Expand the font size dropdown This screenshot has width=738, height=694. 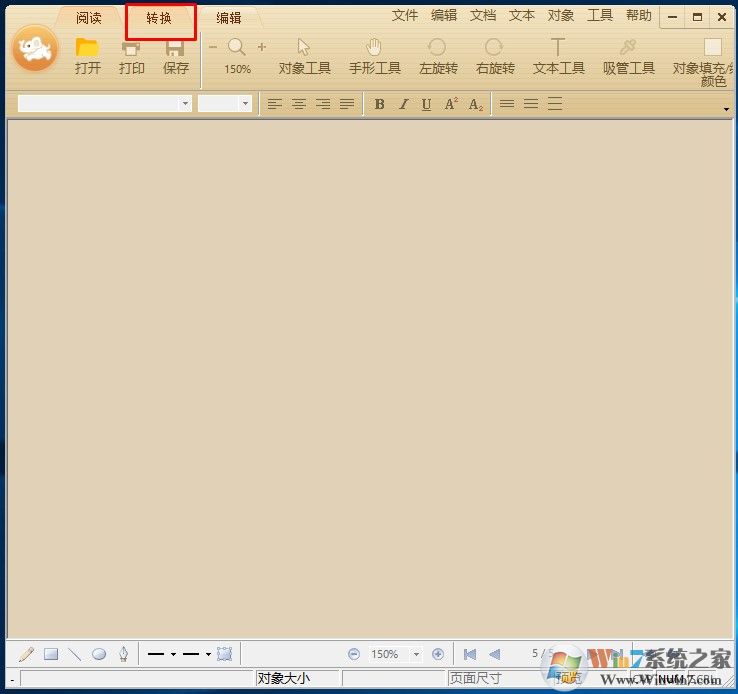pos(245,104)
